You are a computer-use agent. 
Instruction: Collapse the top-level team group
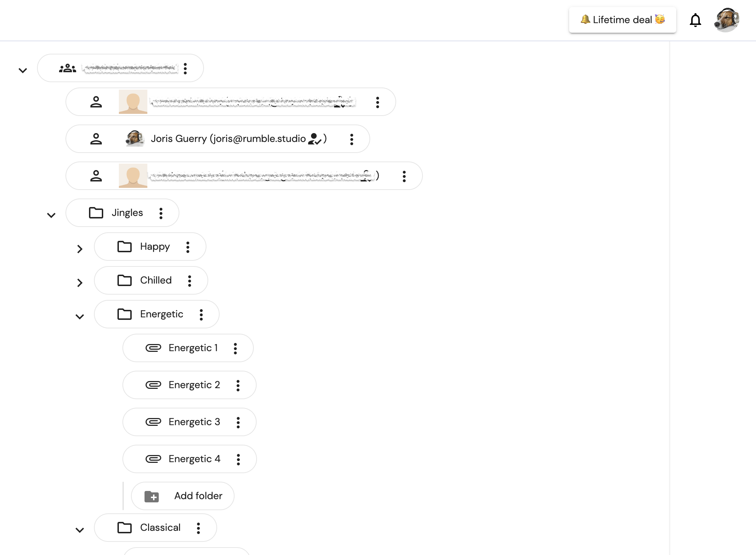point(23,70)
